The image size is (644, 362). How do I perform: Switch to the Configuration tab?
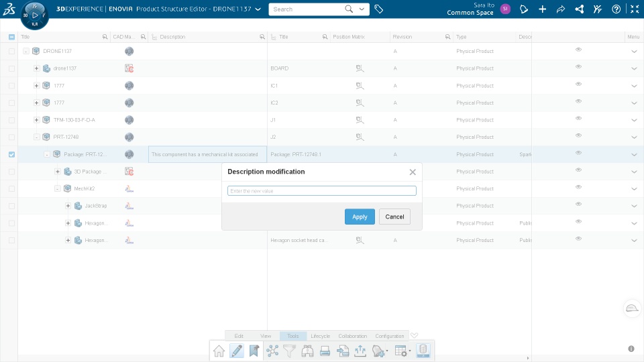(x=389, y=336)
